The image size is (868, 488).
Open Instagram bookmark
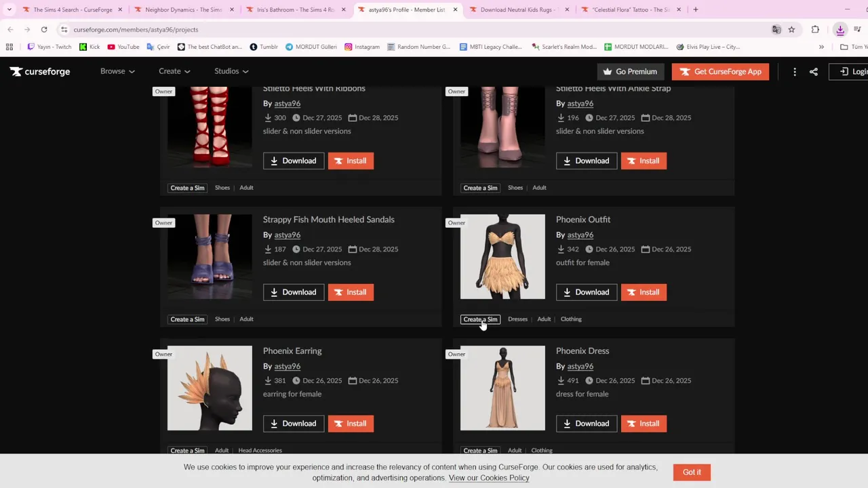(362, 47)
